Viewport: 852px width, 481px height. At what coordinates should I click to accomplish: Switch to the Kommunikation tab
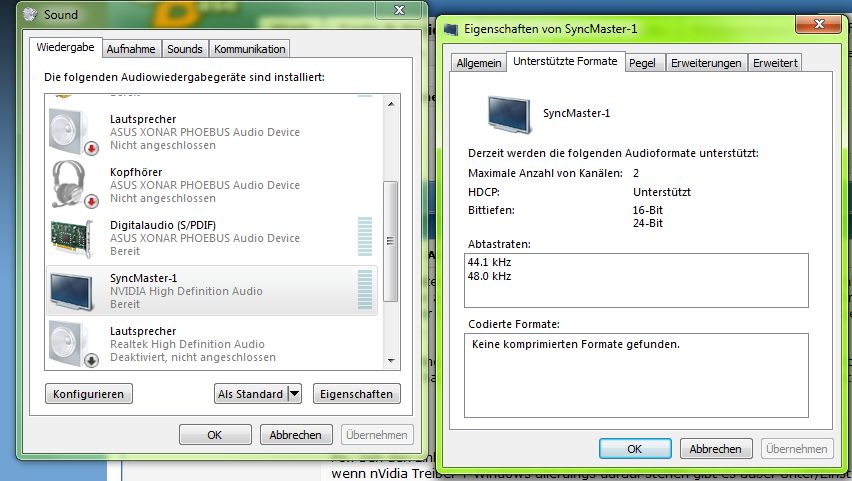point(249,49)
